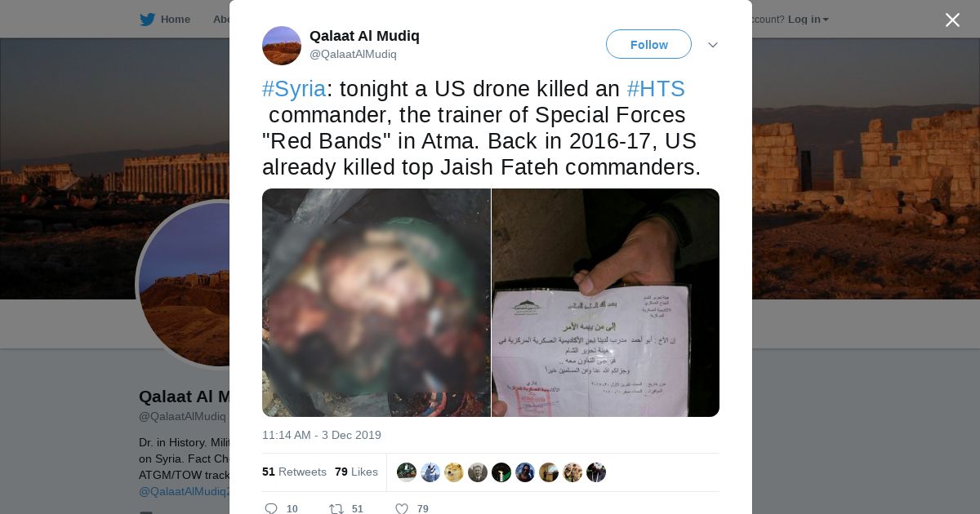Click the Doge avatar among likers
Image resolution: width=980 pixels, height=514 pixels.
(x=454, y=472)
